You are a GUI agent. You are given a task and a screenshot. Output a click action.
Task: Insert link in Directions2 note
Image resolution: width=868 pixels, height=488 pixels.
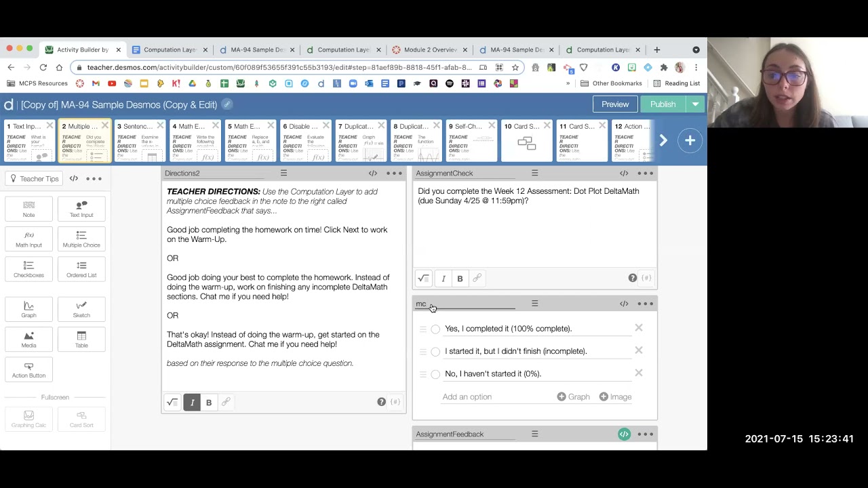click(x=226, y=403)
